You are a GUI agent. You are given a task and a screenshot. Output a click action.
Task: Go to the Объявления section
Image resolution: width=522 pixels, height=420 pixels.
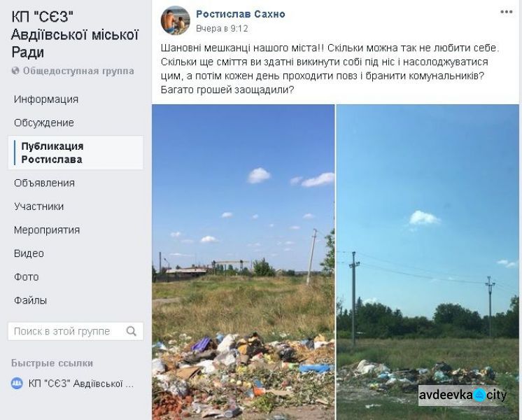(x=44, y=183)
